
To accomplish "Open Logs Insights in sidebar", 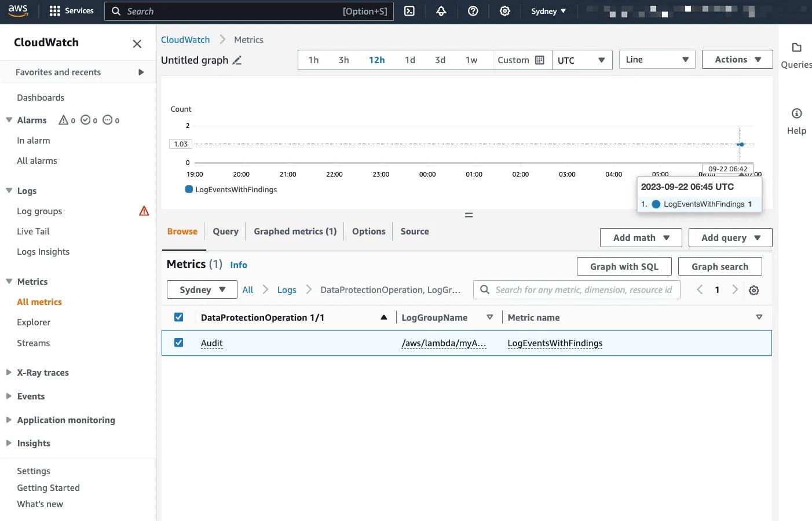I will (x=43, y=252).
